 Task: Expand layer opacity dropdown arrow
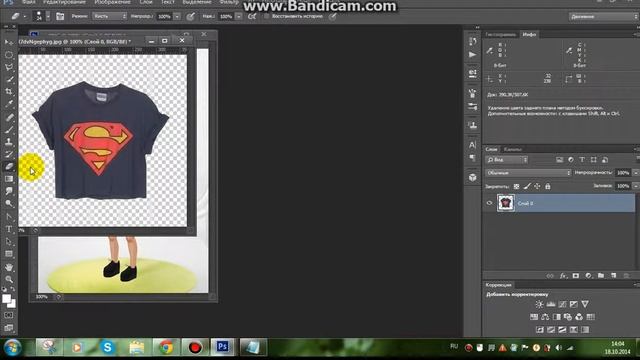coord(636,173)
